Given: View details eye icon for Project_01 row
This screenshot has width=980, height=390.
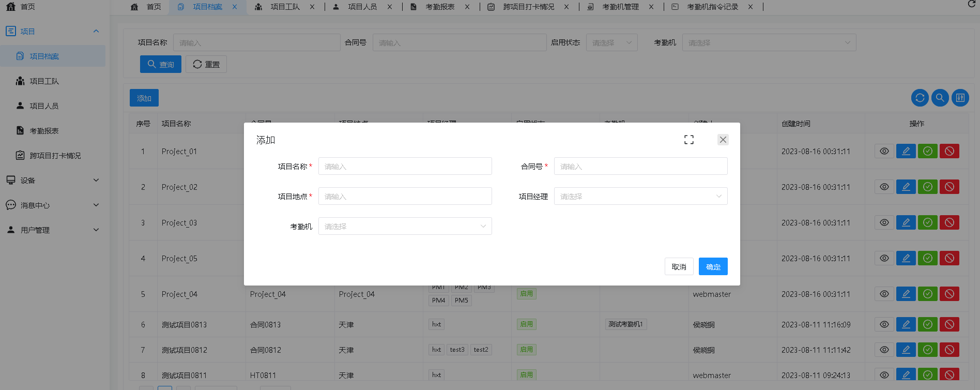Looking at the screenshot, I should 884,151.
